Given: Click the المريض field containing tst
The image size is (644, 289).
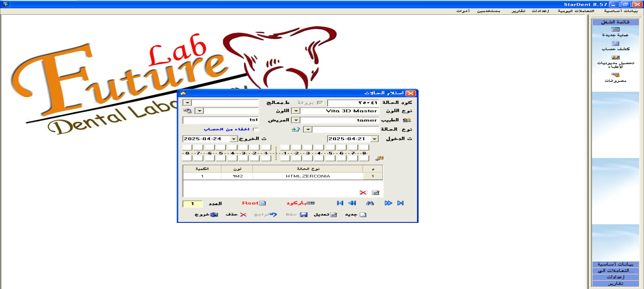Looking at the screenshot, I should click(221, 120).
